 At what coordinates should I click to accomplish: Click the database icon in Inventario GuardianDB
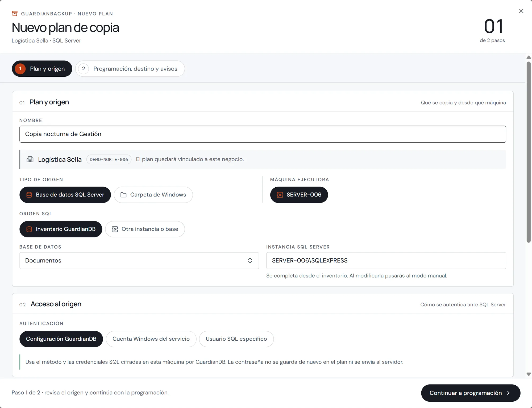pos(29,229)
